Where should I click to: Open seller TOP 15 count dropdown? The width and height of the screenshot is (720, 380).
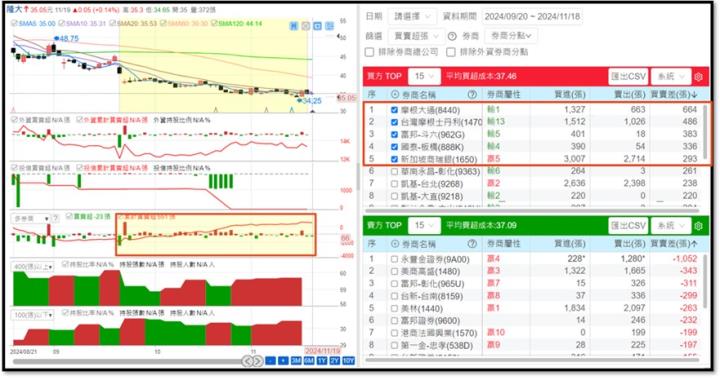424,225
